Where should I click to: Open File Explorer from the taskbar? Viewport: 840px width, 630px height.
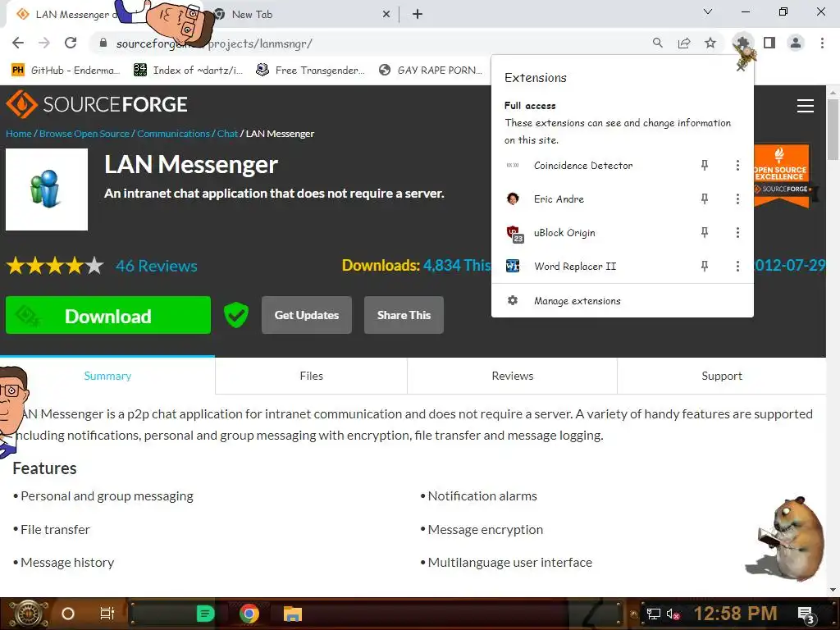[x=293, y=614]
